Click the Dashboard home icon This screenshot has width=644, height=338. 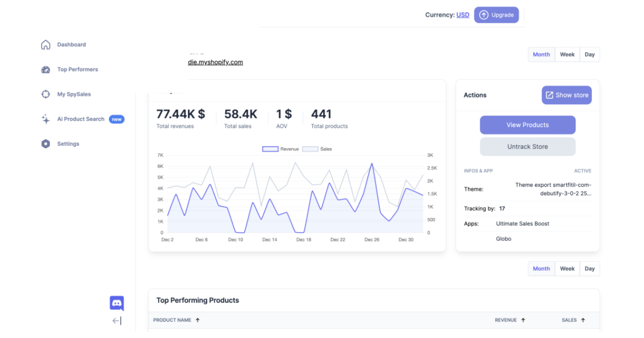[46, 45]
